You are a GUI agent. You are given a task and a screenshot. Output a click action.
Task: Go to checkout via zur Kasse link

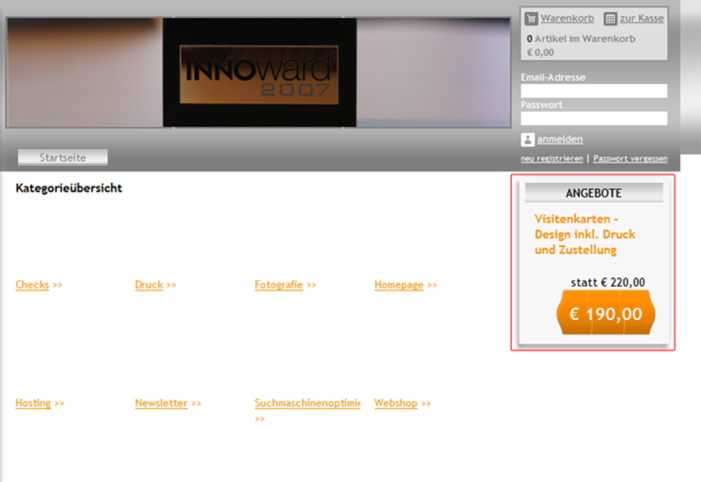point(642,18)
